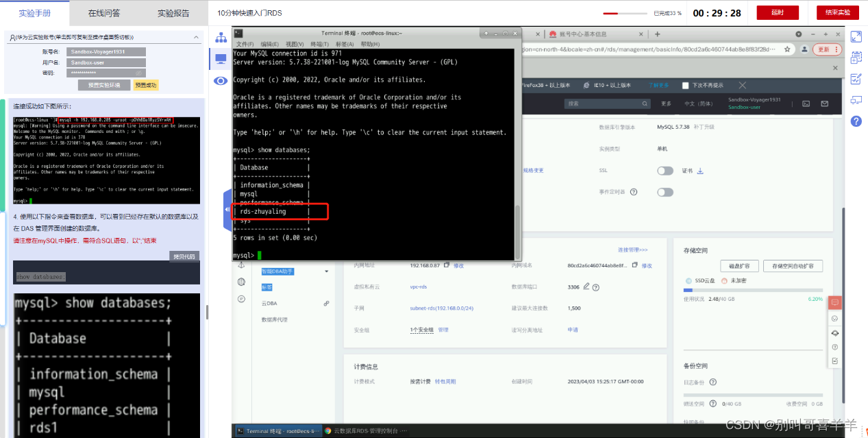868x438 pixels.
Task: Click the 结束实验 button
Action: tap(837, 12)
